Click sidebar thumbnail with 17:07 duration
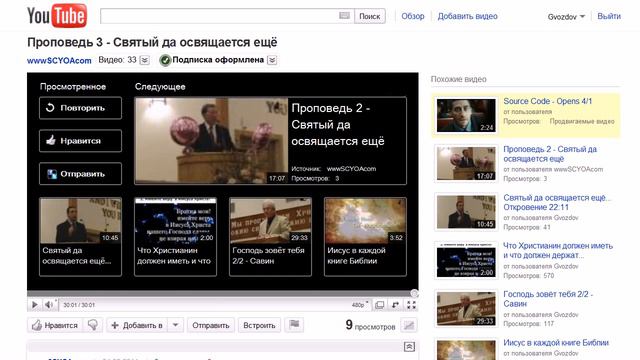The height and width of the screenshot is (360, 640). (x=466, y=163)
